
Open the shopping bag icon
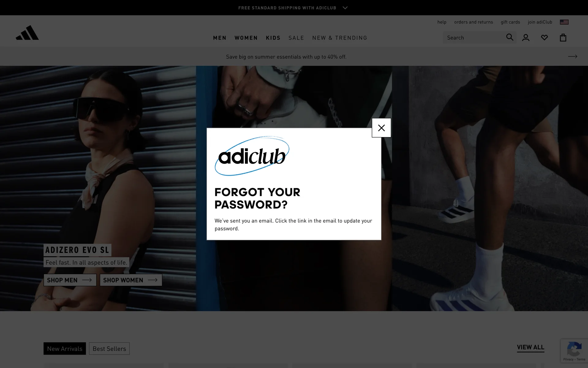point(563,38)
